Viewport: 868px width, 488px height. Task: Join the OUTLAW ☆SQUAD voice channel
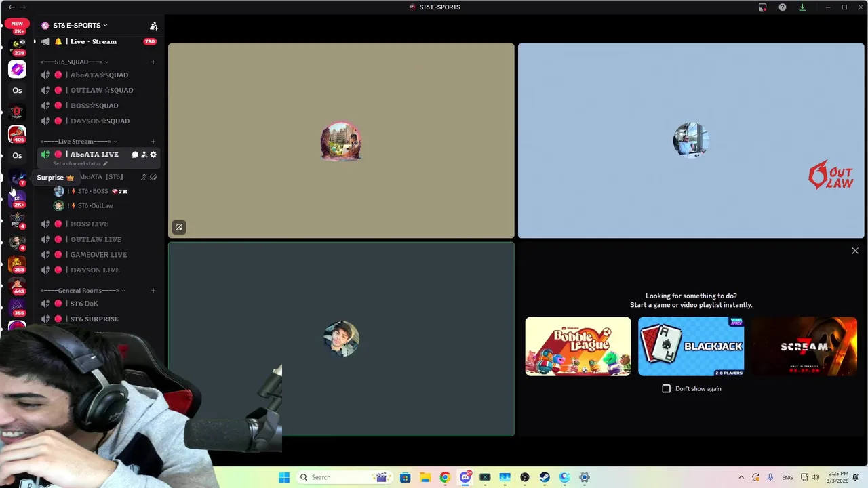98,90
